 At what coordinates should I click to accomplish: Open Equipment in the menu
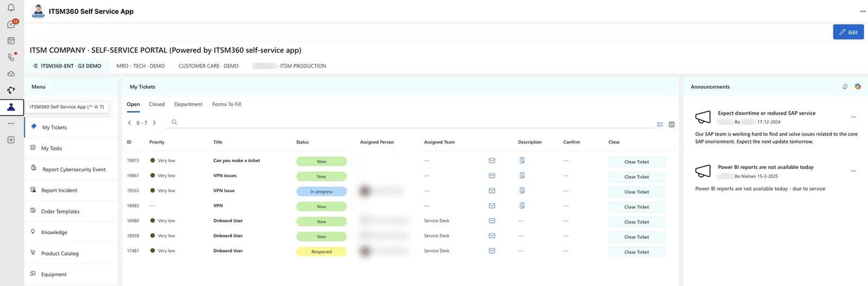(72, 275)
